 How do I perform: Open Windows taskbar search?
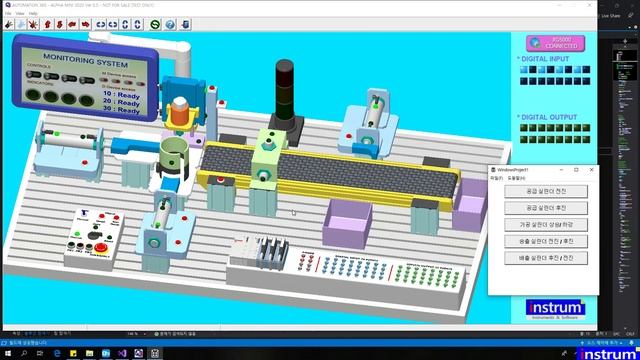[x=24, y=353]
